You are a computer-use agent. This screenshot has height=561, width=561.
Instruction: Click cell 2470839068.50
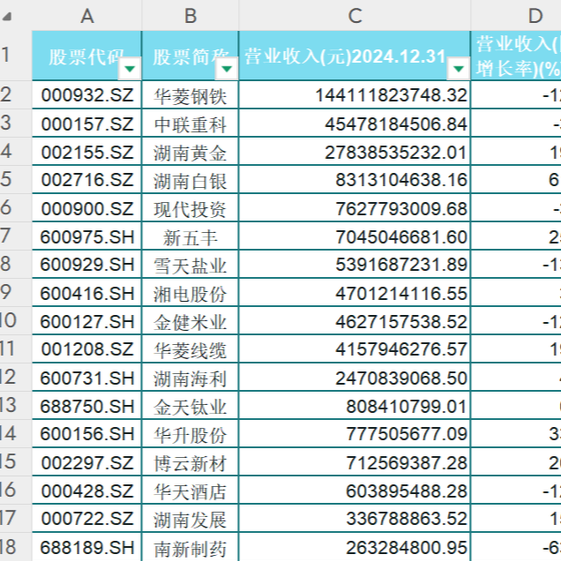coord(355,377)
